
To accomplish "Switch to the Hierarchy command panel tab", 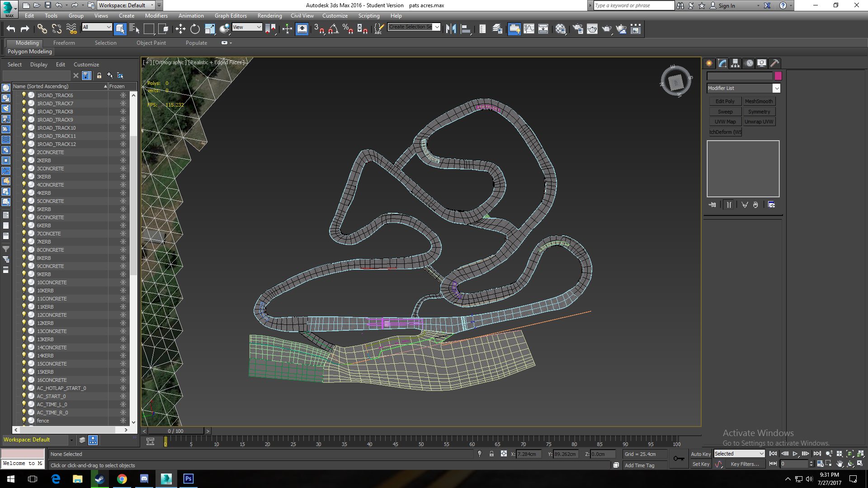I will [x=735, y=63].
